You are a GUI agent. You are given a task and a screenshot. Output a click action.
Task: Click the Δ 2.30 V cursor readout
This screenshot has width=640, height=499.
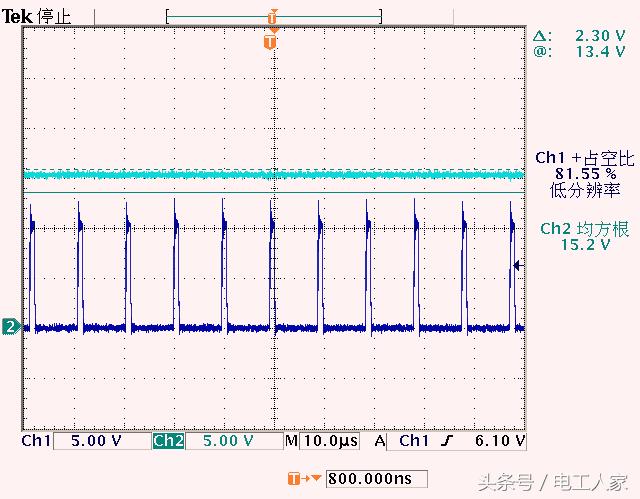579,36
